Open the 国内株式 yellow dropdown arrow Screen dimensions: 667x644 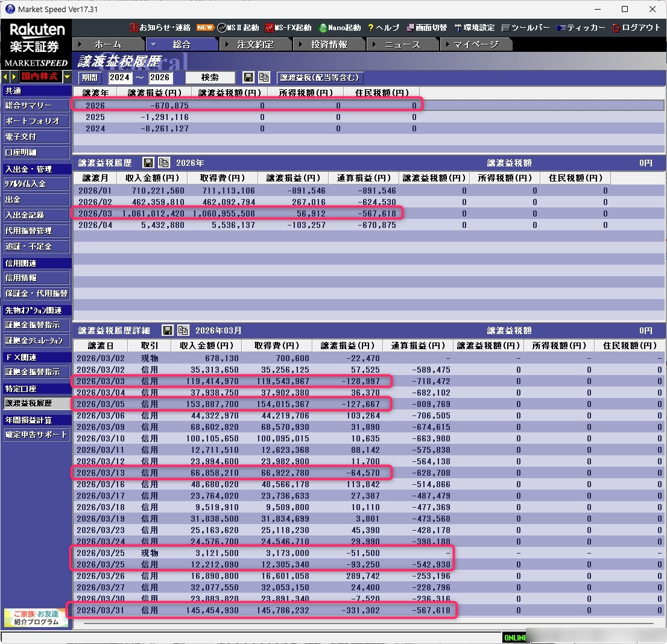[67, 77]
